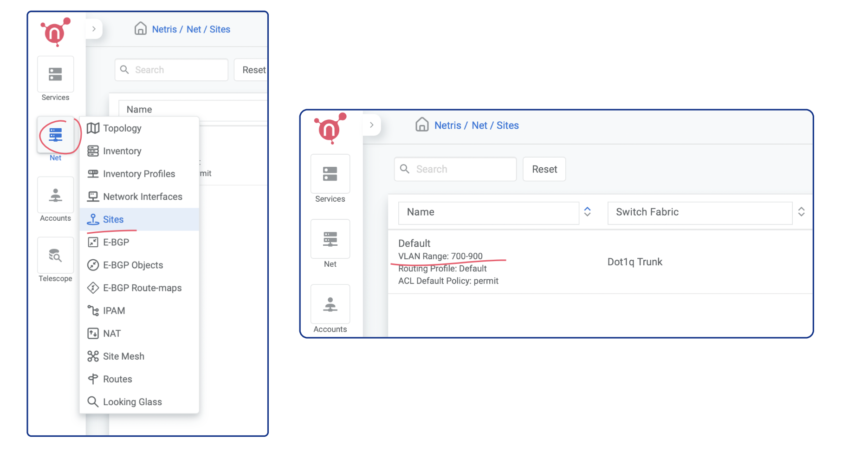Open Telescope from the left sidebar
The height and width of the screenshot is (460, 868).
pos(56,256)
